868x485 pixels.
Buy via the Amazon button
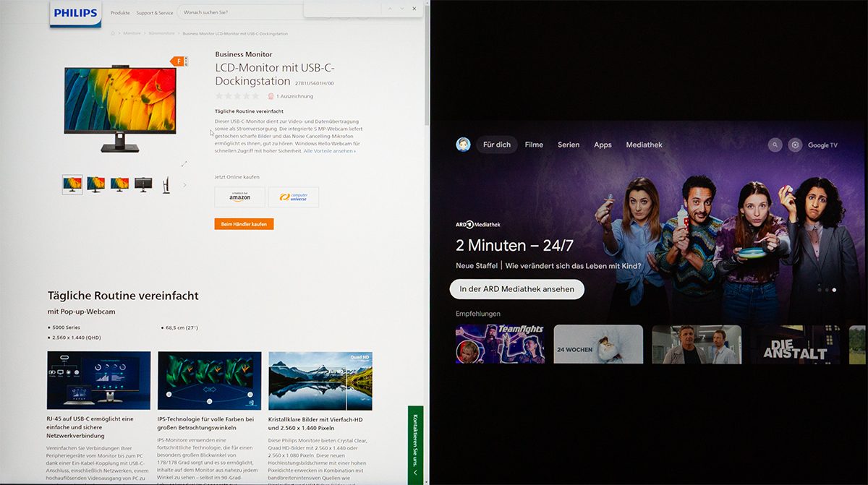click(240, 197)
